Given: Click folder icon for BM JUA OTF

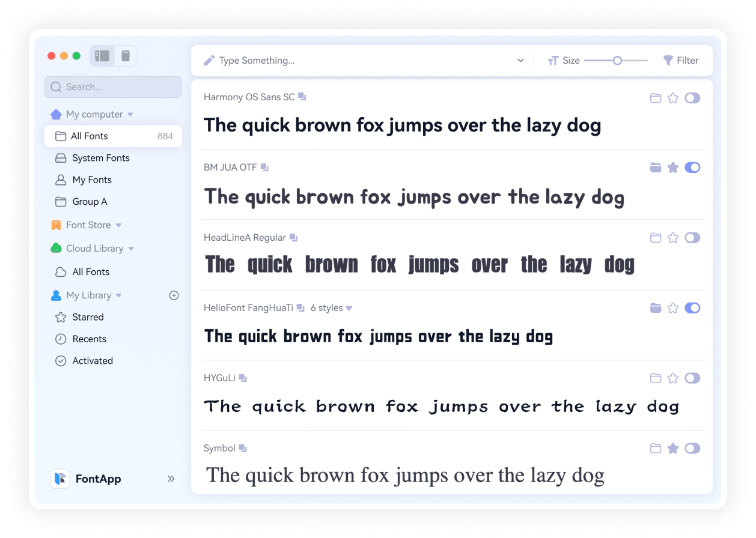Looking at the screenshot, I should coord(656,168).
